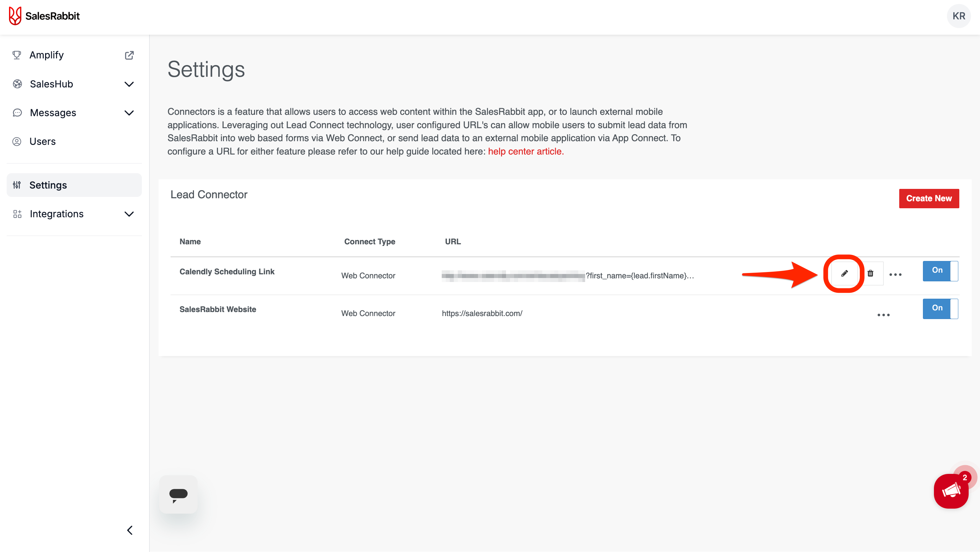
Task: Toggle off the Calendly Scheduling Link connector
Action: (x=940, y=270)
